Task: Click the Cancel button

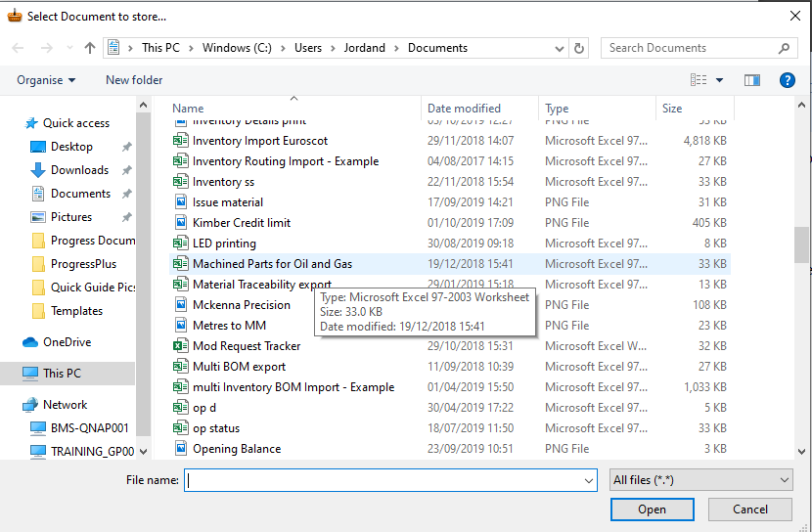Action: [750, 509]
